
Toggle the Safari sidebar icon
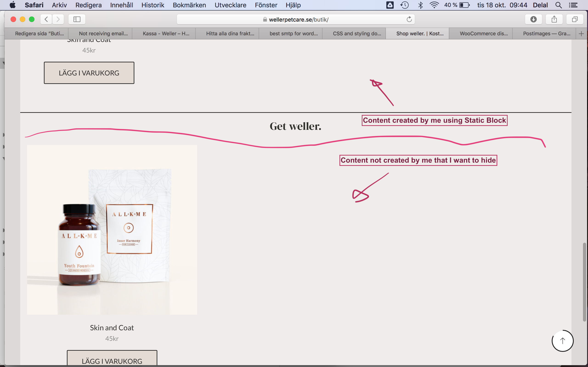coord(77,19)
